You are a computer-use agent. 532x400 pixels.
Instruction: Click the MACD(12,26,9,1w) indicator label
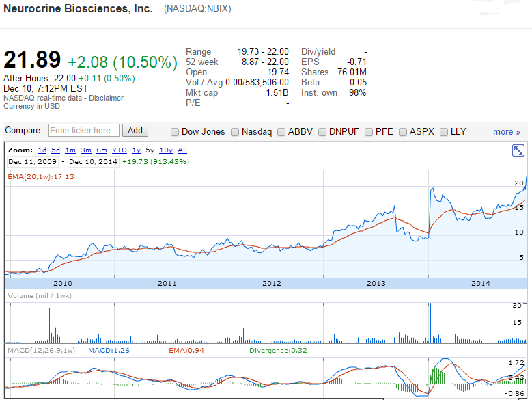tap(41, 350)
